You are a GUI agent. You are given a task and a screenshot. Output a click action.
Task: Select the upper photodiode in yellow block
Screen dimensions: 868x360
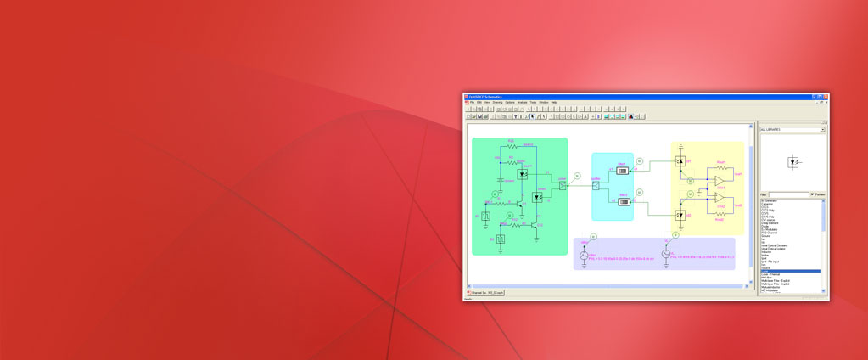click(680, 160)
